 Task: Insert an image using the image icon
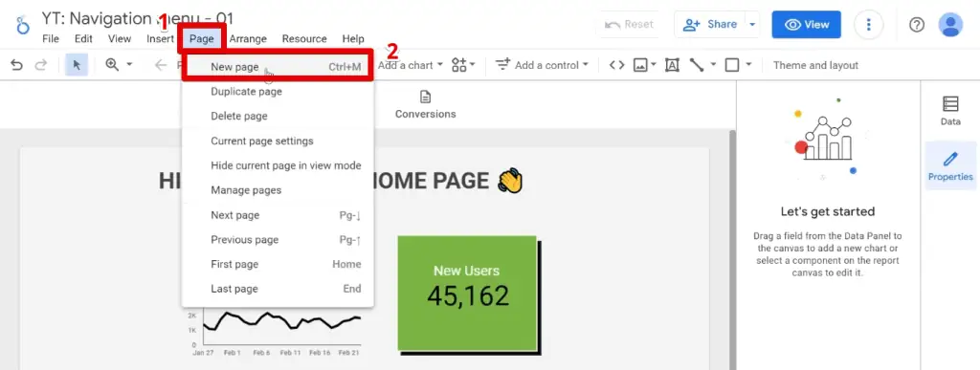(640, 65)
